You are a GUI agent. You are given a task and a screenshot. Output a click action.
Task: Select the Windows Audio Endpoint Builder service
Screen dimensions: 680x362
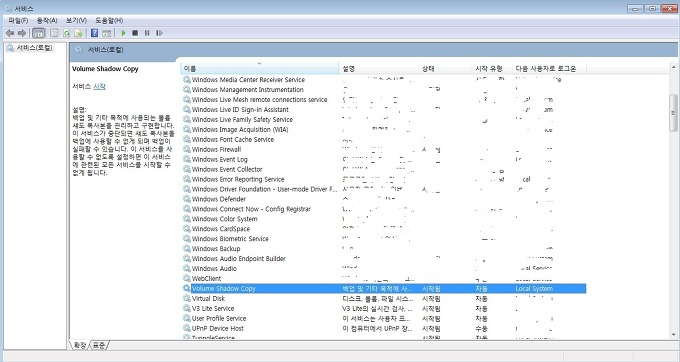click(384, 258)
